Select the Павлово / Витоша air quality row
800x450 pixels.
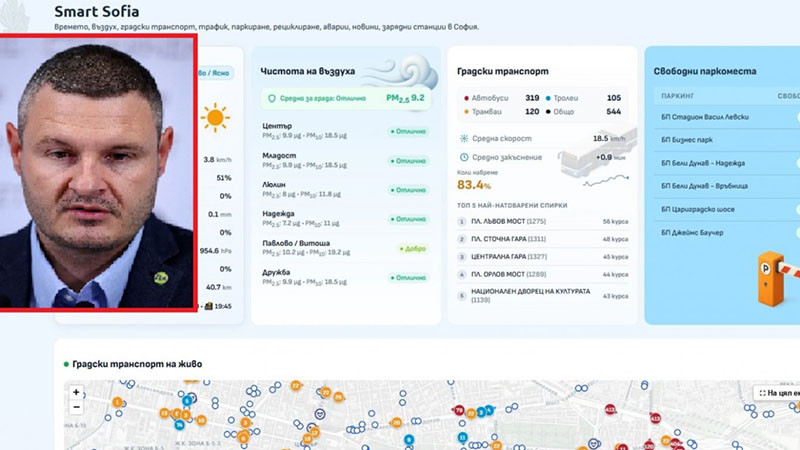click(x=345, y=248)
